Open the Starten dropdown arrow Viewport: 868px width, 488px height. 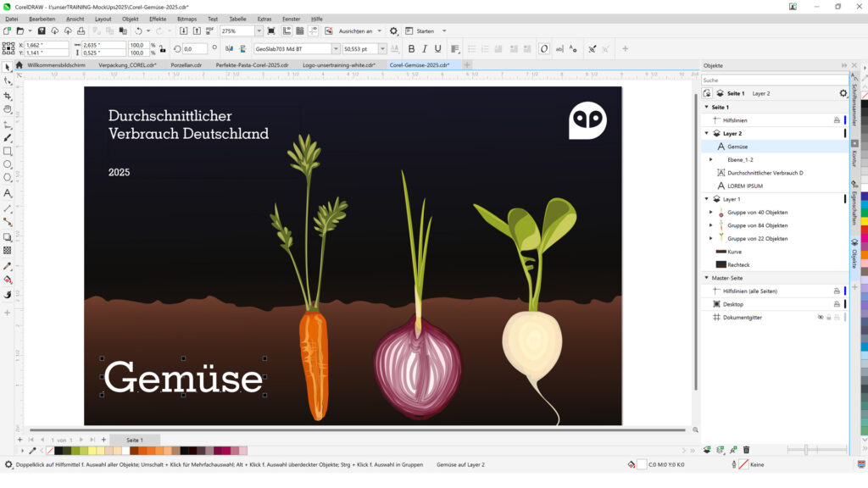[444, 31]
